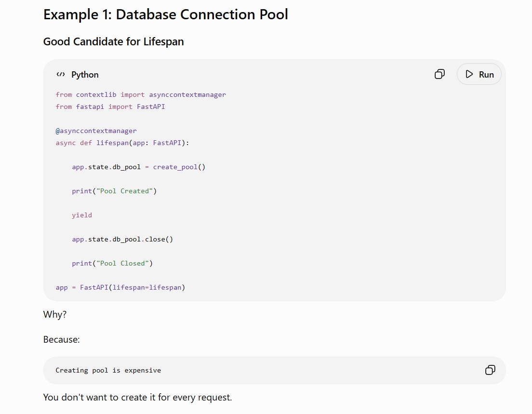Click the 'You don't want to create it' sentence
Viewport: 532px width, 414px height.
tap(137, 397)
